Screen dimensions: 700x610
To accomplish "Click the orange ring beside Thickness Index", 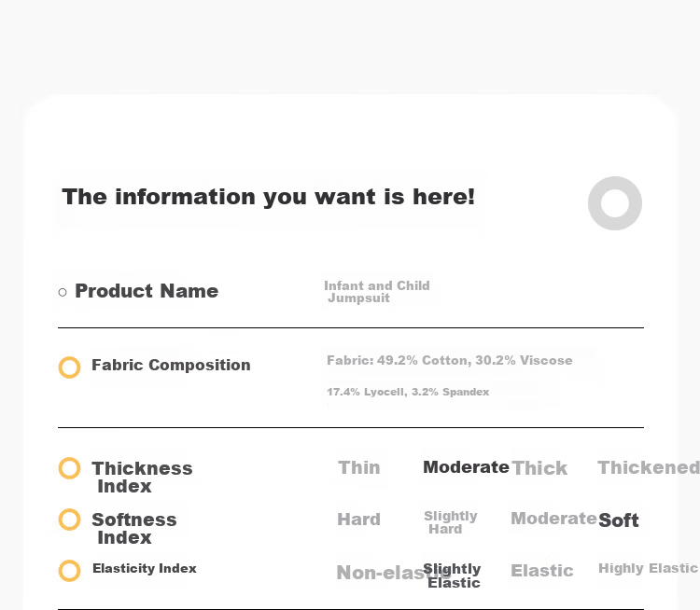I will tap(70, 468).
